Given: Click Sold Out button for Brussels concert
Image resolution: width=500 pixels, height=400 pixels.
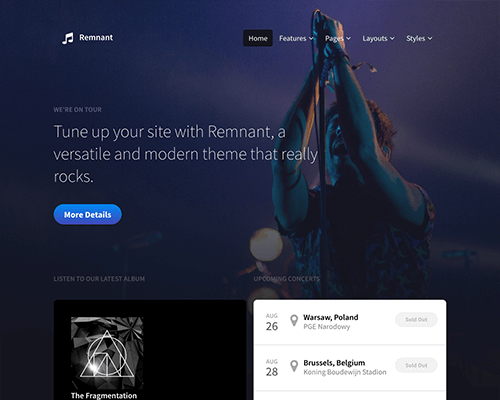Looking at the screenshot, I should 416,365.
